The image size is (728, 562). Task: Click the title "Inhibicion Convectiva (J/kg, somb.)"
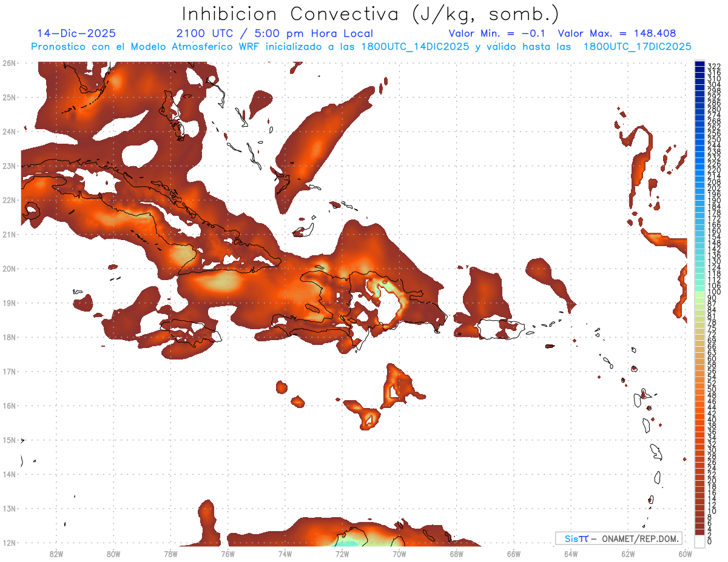tap(370, 14)
